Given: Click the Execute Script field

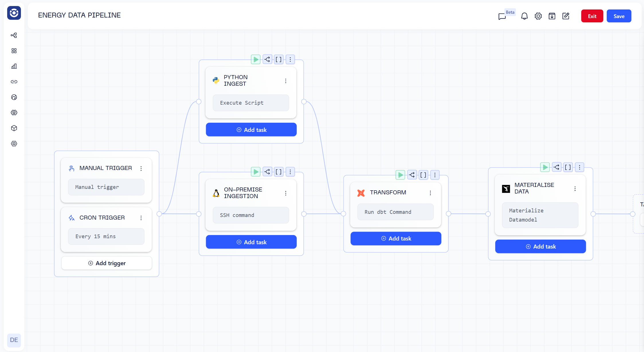Looking at the screenshot, I should pos(251,103).
